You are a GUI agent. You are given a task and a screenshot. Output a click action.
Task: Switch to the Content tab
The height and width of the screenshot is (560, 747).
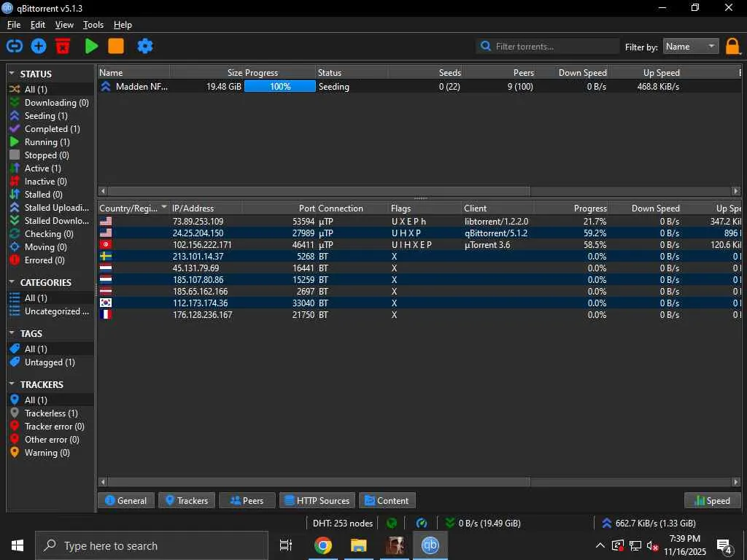click(387, 500)
